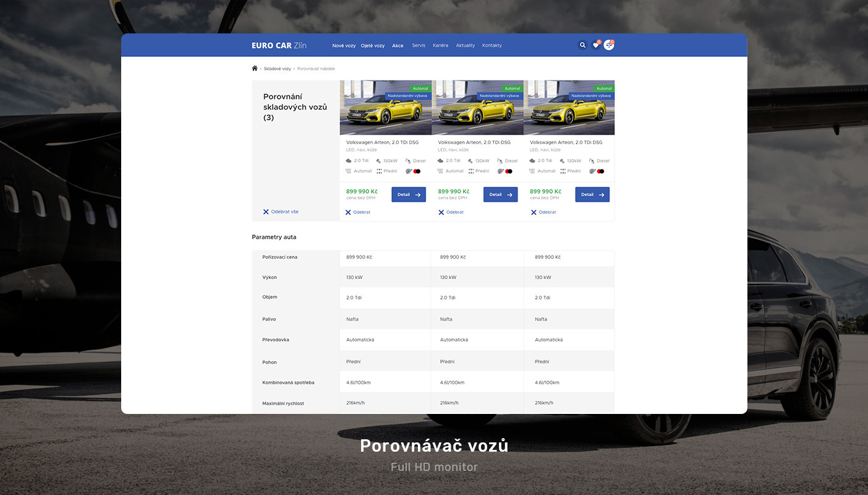Click the engine icon in the second car card
The image size is (868, 495).
point(440,161)
